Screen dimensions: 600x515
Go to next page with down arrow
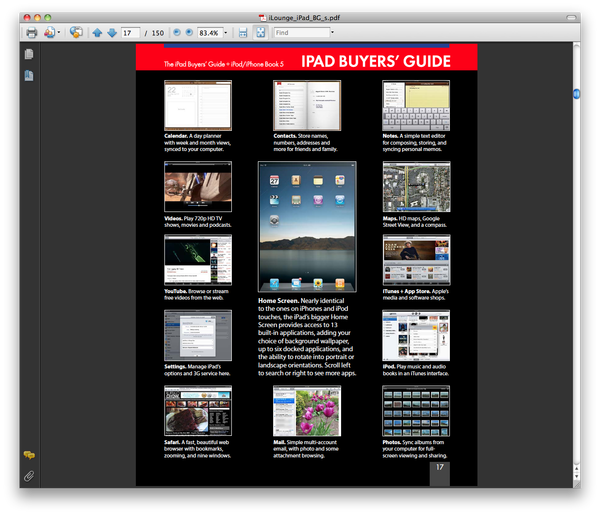pos(112,33)
